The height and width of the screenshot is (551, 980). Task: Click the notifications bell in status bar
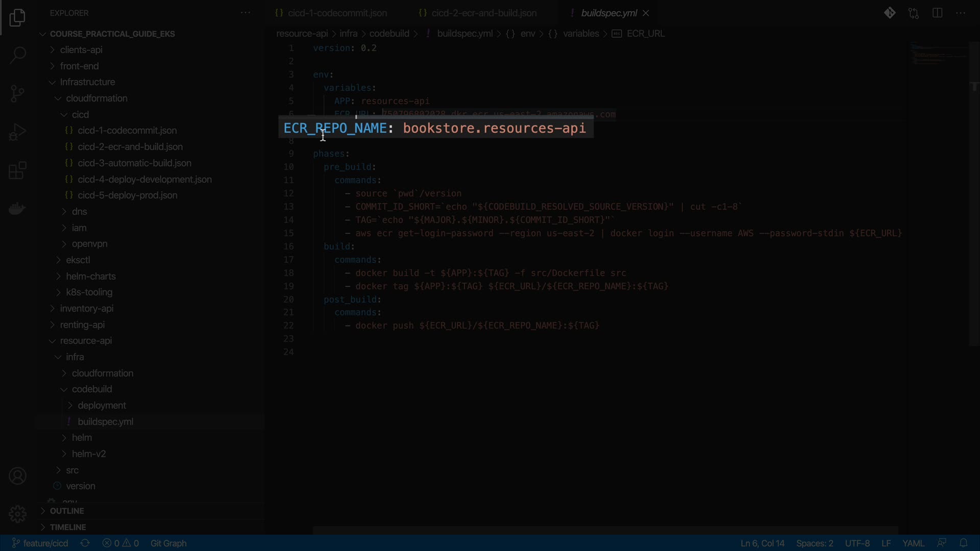[963, 543]
